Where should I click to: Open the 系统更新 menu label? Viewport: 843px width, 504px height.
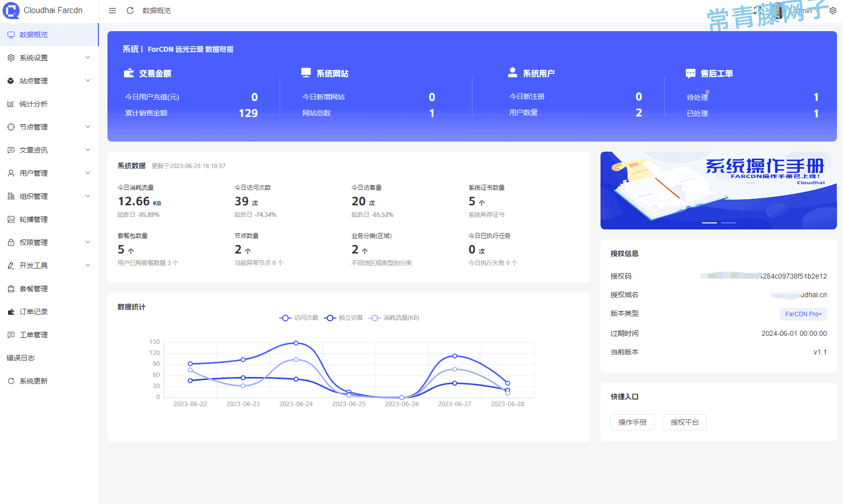click(x=34, y=381)
